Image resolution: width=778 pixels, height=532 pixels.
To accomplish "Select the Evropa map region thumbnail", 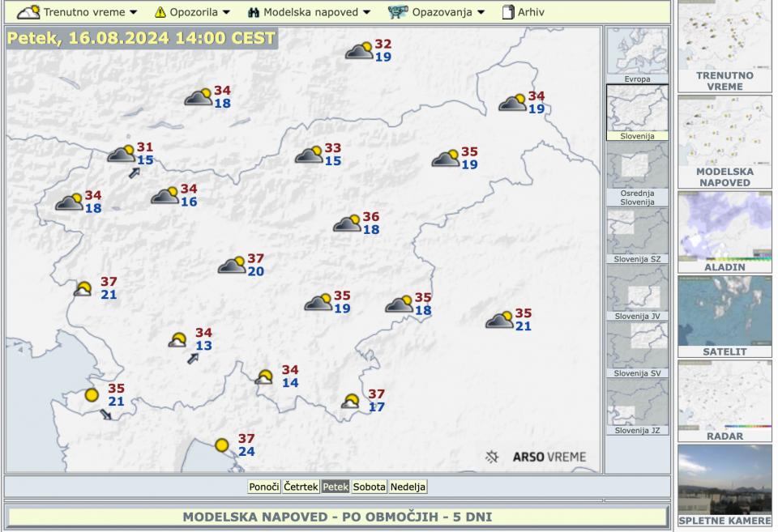I will (x=637, y=55).
